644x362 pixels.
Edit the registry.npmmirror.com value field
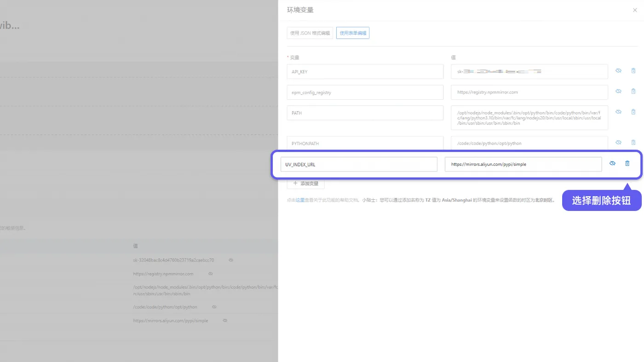point(529,92)
